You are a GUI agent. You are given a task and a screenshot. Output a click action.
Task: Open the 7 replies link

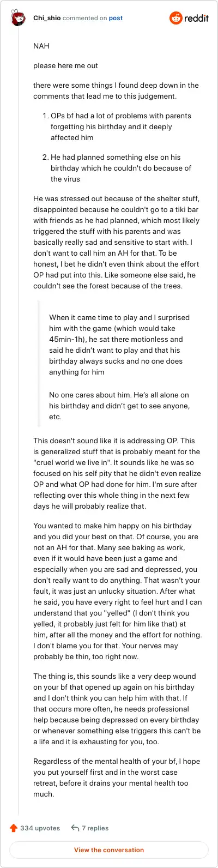95,828
